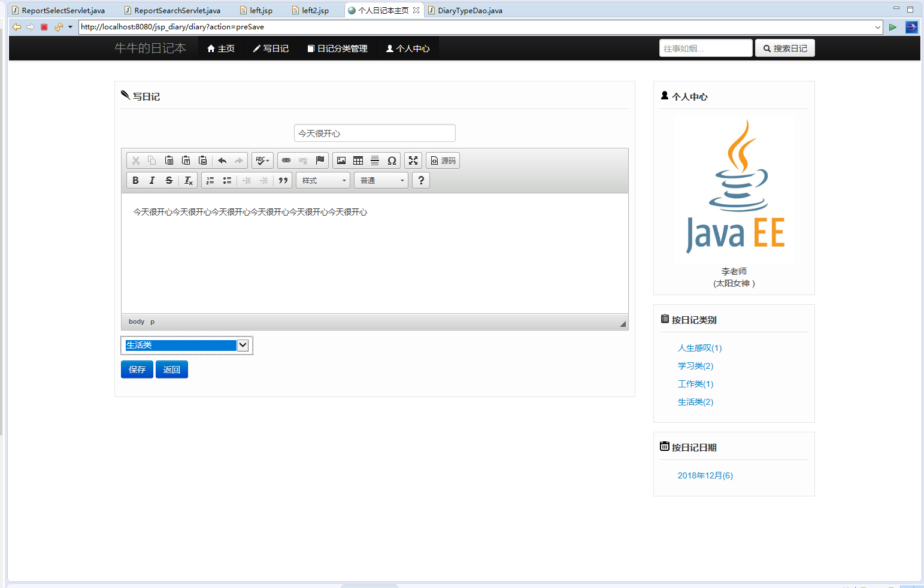Open the left2.jsp tab
Viewport: 924px width, 588px height.
[x=310, y=10]
